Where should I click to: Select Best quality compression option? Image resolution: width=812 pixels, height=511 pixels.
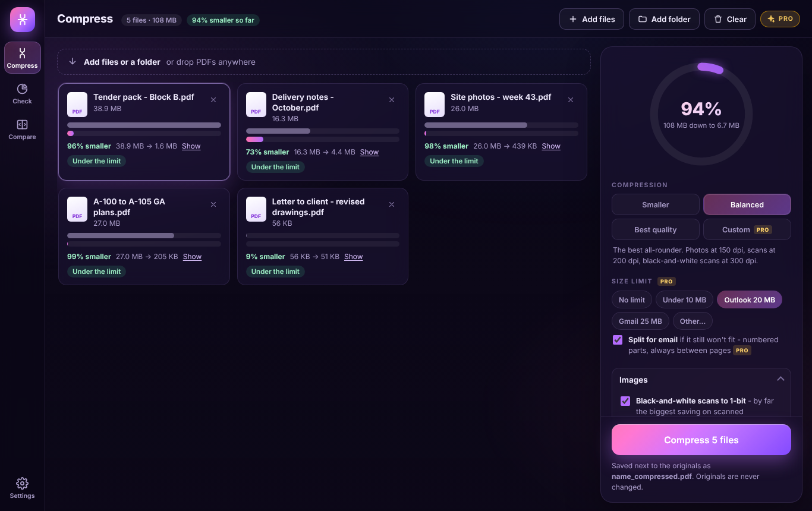pos(656,229)
